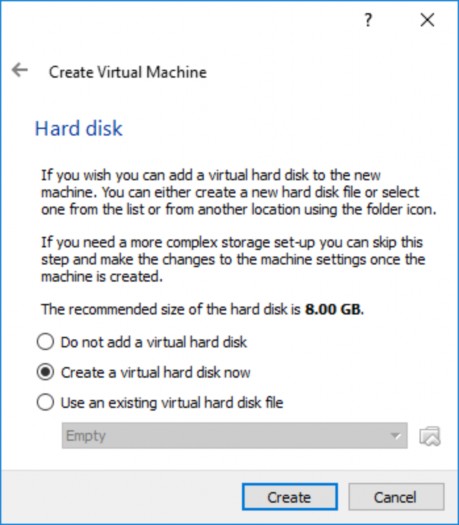Click the 'Use an existing virtual hard disk file' label text

[x=172, y=402]
